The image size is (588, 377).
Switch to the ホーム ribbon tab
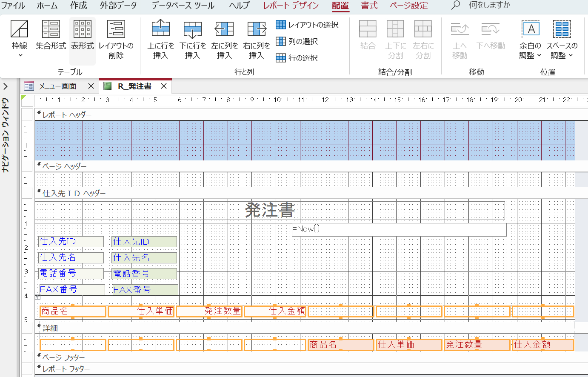point(47,6)
